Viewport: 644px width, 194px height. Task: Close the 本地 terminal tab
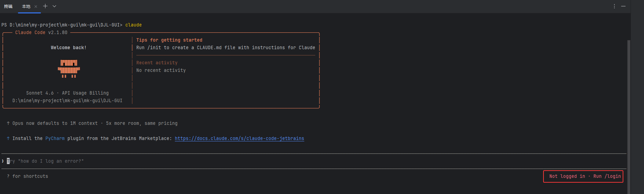click(x=36, y=7)
